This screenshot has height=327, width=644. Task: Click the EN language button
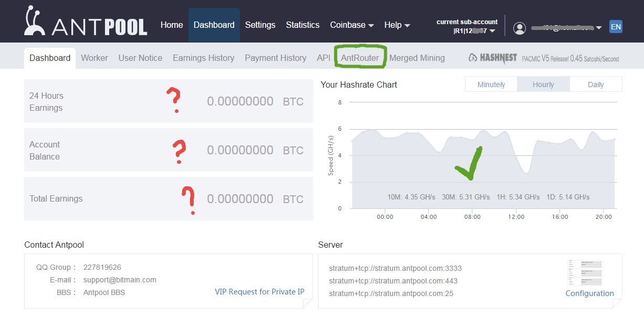point(615,26)
